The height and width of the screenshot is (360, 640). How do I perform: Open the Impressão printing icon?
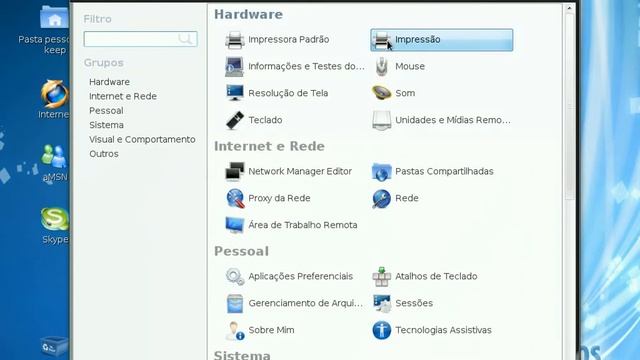point(382,40)
